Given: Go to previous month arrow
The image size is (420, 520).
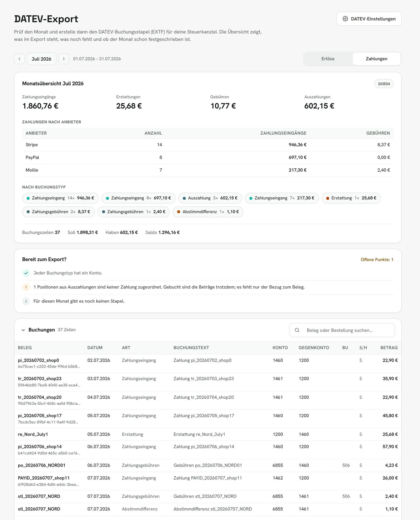Looking at the screenshot, I should (x=19, y=59).
